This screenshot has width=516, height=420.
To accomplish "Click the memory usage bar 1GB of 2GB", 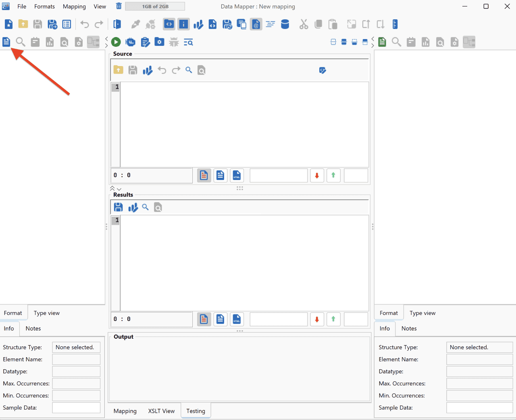I will tap(155, 6).
